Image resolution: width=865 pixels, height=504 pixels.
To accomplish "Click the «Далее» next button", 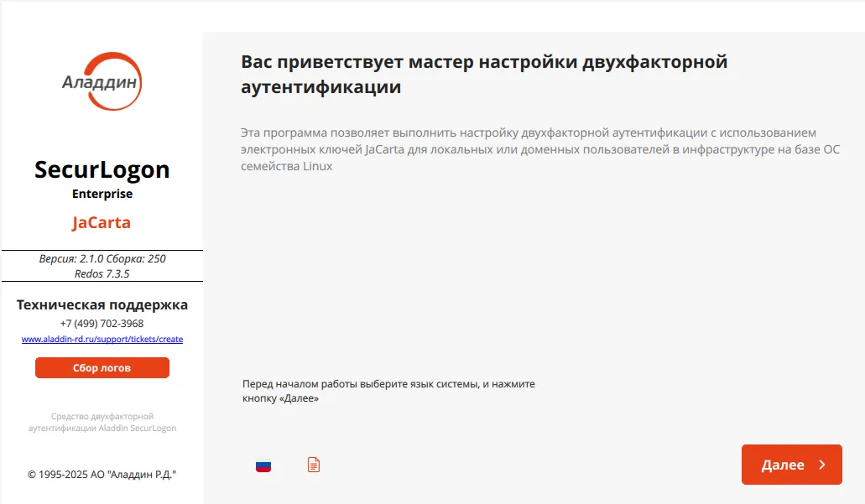I will coord(792,465).
